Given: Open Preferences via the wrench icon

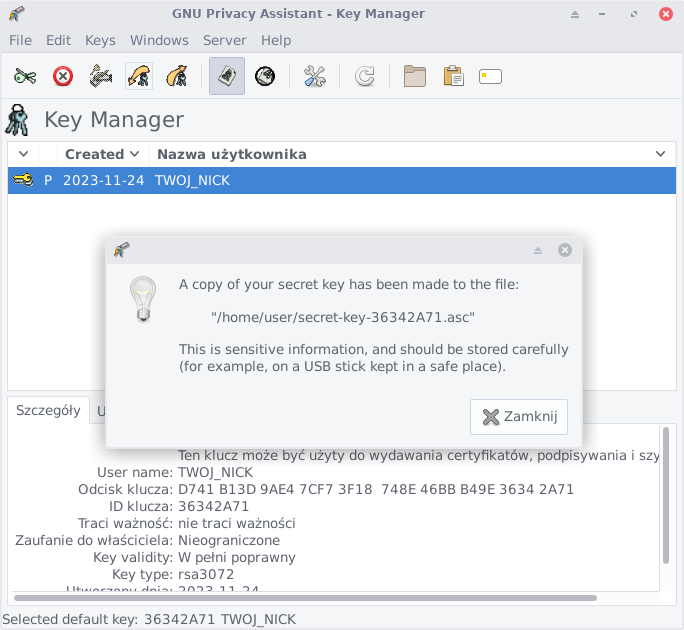Looking at the screenshot, I should (315, 76).
